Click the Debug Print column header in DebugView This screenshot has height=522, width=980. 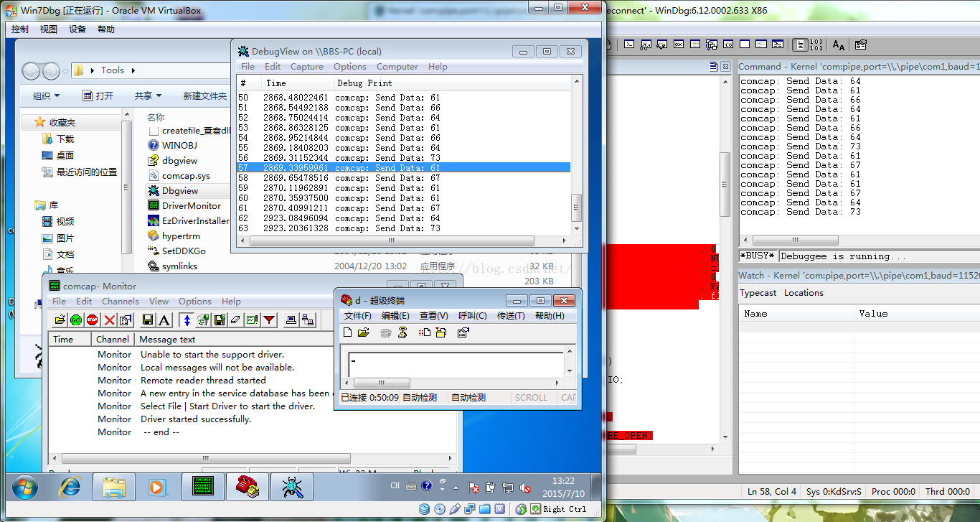[x=365, y=83]
